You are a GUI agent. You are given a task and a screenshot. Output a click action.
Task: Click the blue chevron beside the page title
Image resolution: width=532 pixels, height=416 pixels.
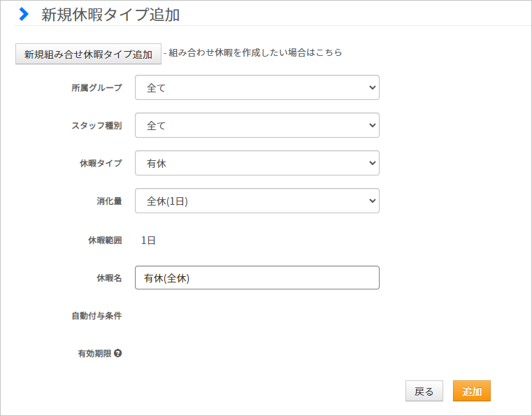tap(24, 14)
